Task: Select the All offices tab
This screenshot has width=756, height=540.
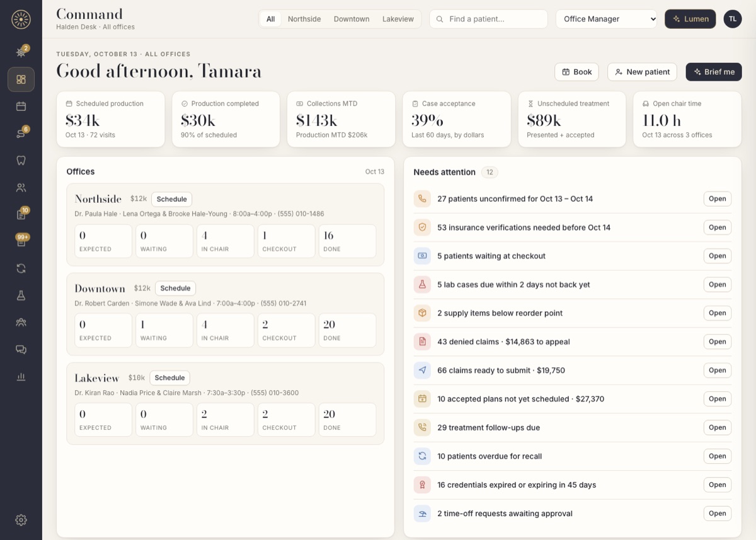Action: point(270,19)
